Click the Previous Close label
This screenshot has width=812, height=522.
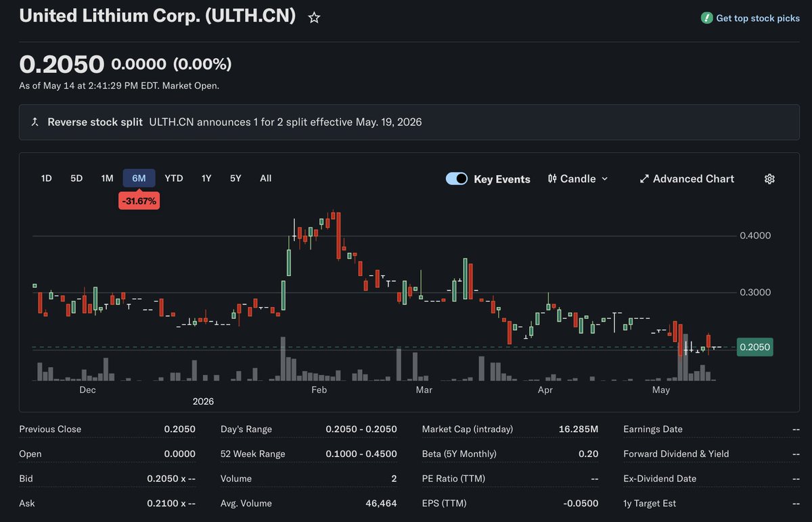point(50,429)
